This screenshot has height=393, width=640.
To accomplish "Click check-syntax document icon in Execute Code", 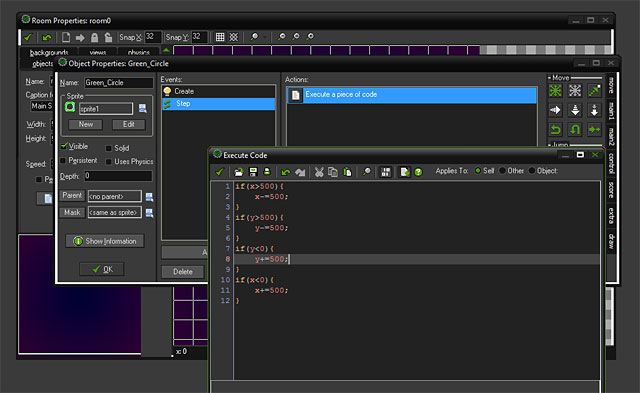I will [x=404, y=172].
